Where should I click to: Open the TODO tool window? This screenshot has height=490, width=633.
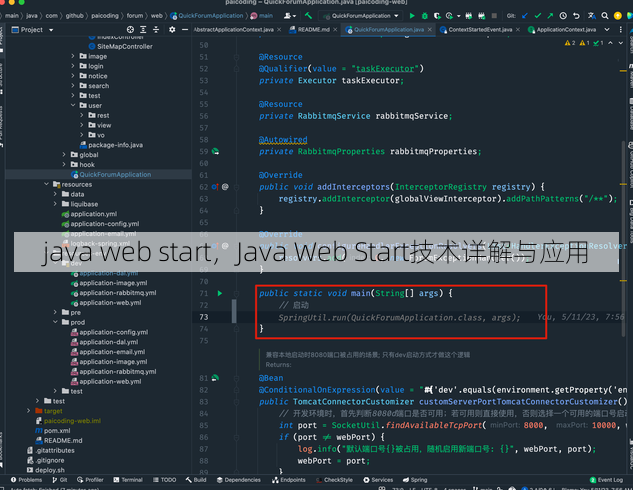(x=164, y=480)
